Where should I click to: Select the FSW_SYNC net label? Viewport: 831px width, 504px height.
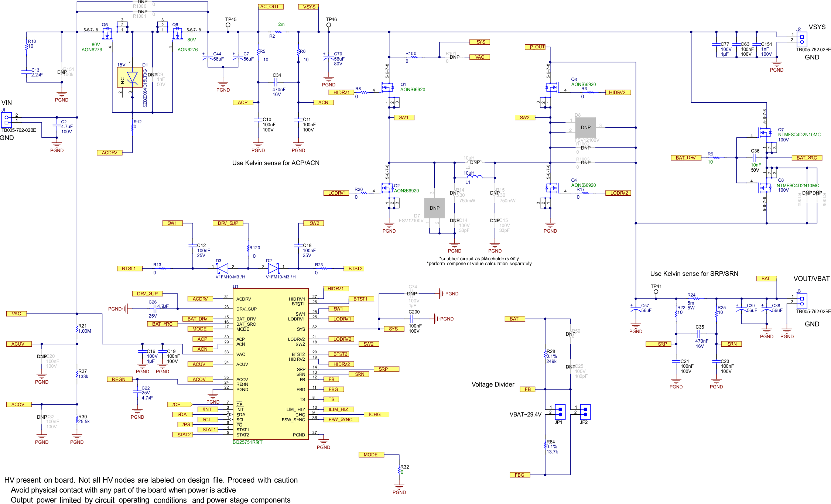coord(341,419)
